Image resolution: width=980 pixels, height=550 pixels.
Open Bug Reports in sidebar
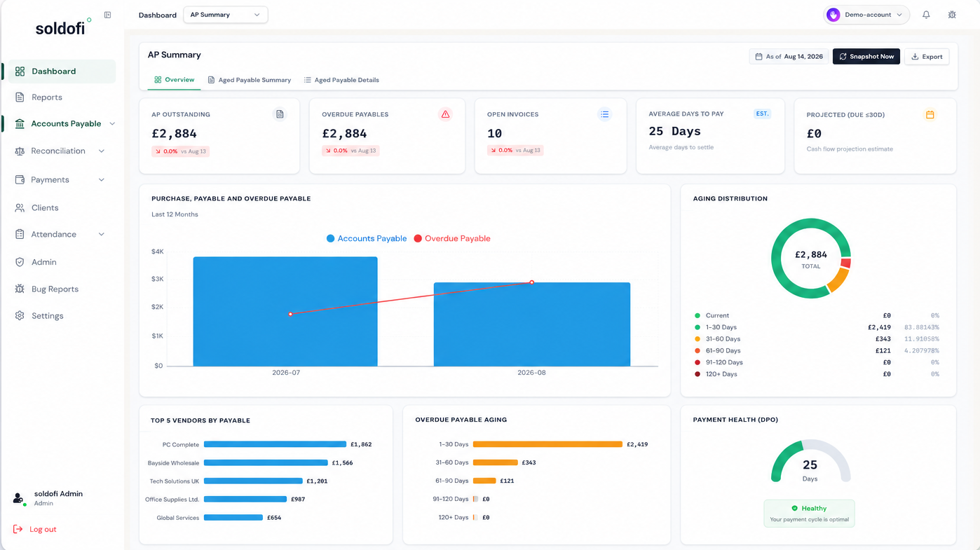55,289
